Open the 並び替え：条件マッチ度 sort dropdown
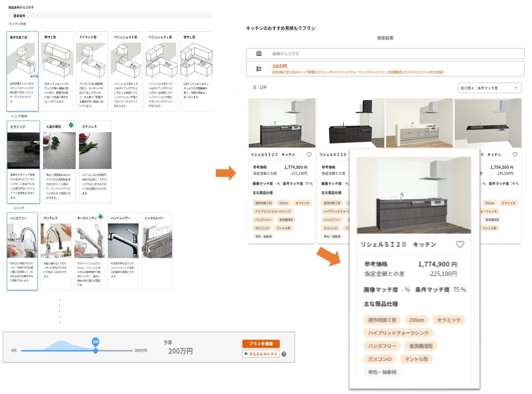532x394 pixels. [x=489, y=88]
